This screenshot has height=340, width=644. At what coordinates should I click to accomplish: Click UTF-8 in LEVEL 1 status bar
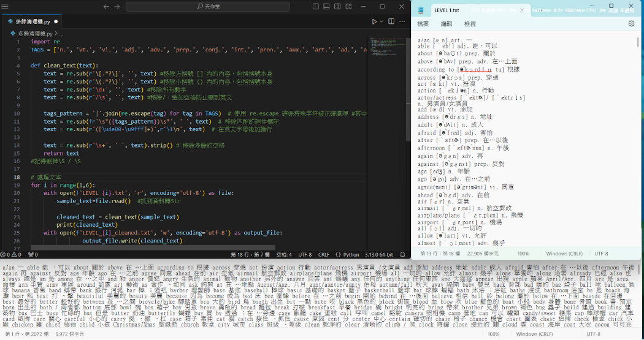(601, 254)
